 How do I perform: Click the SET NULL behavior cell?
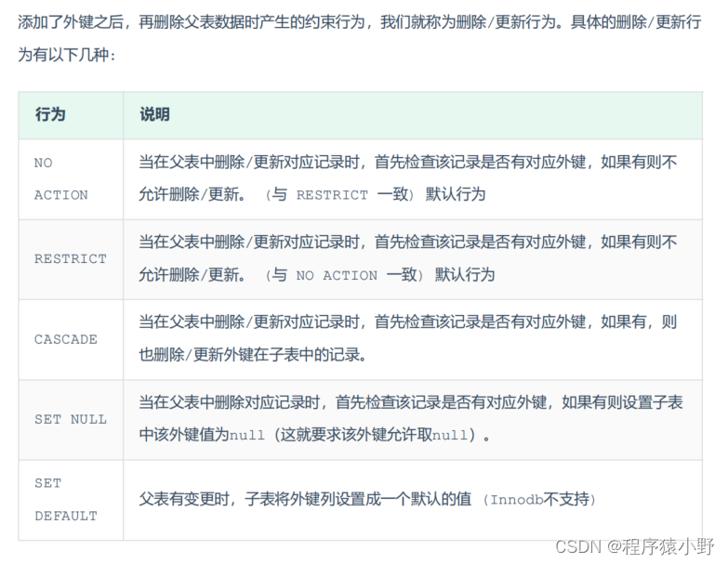pos(70,419)
